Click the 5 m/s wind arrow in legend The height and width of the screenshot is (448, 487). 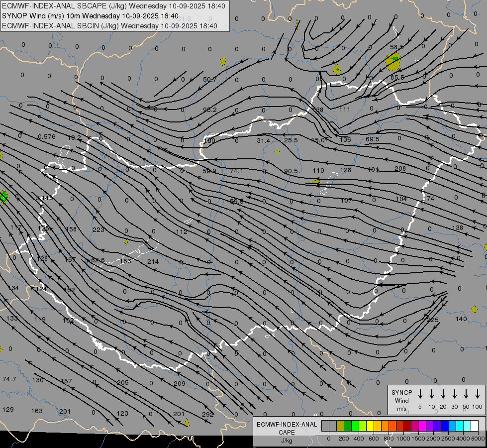click(x=420, y=394)
